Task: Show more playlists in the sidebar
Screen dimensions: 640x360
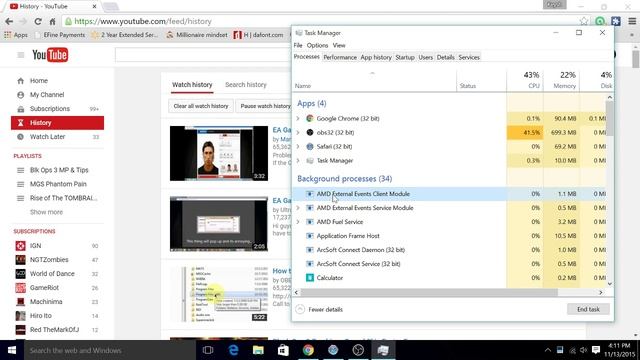Action: pyautogui.click(x=46, y=212)
